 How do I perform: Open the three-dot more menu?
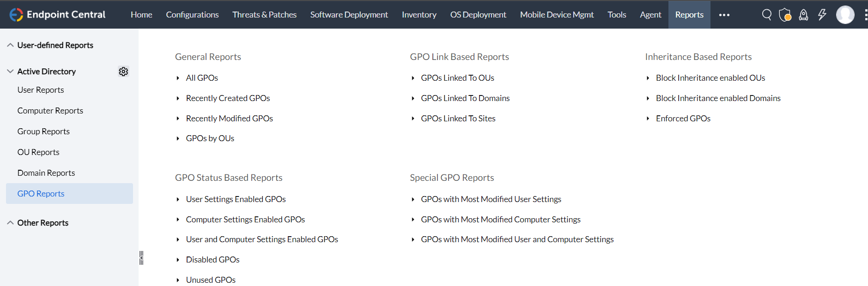click(724, 15)
